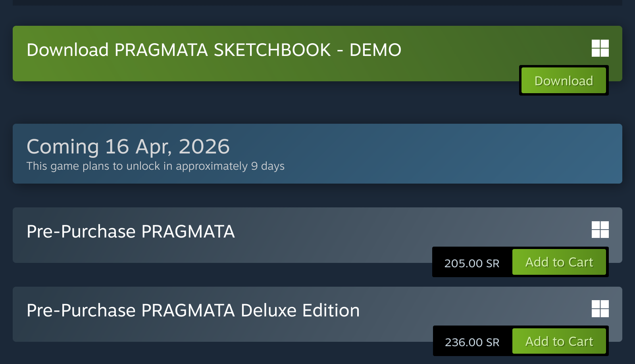This screenshot has width=635, height=364.
Task: Click the Windows platform icon beside Pre-Purchase PRAGMATA
Action: [x=600, y=230]
